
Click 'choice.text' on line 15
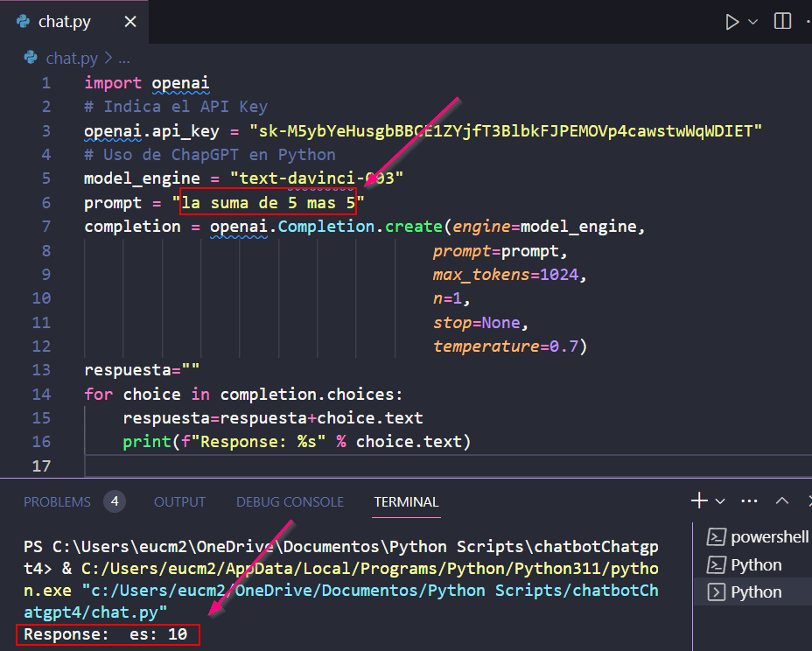(370, 418)
